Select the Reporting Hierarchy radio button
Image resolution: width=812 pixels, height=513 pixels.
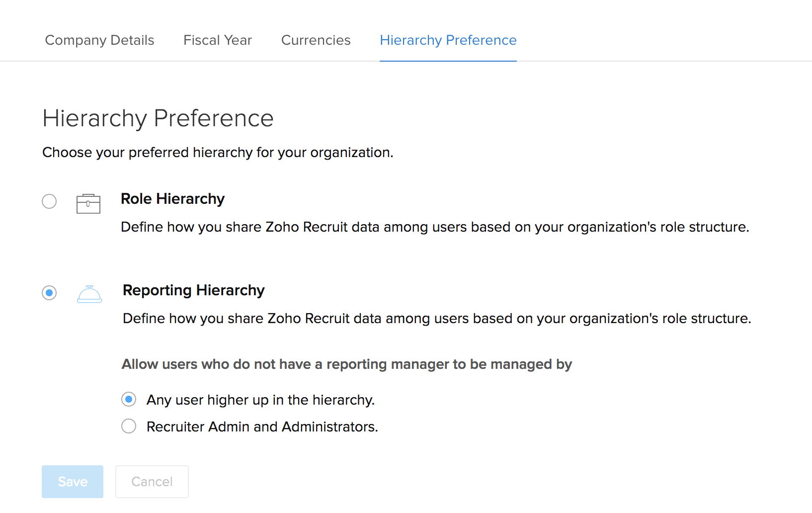coord(49,293)
